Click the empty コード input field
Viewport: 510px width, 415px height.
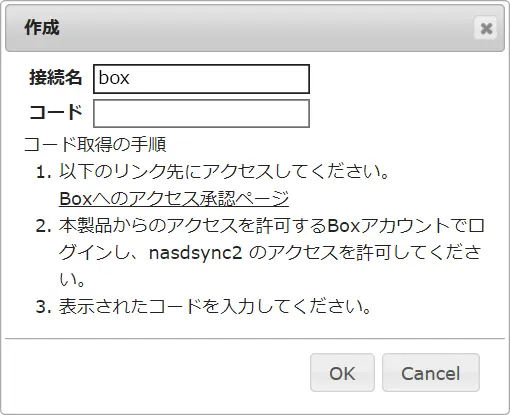(x=201, y=113)
